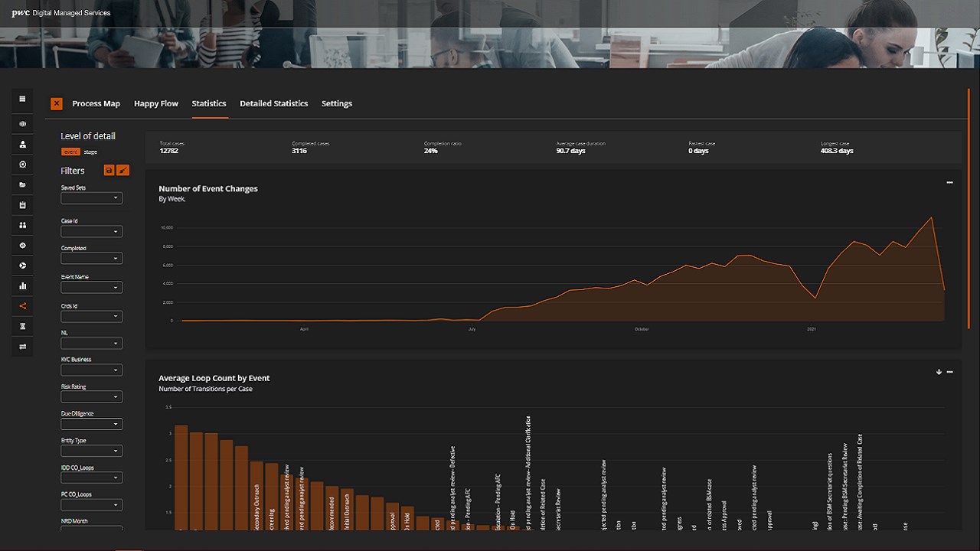Viewport: 980px width, 551px height.
Task: Save the current filter set
Action: coord(109,170)
